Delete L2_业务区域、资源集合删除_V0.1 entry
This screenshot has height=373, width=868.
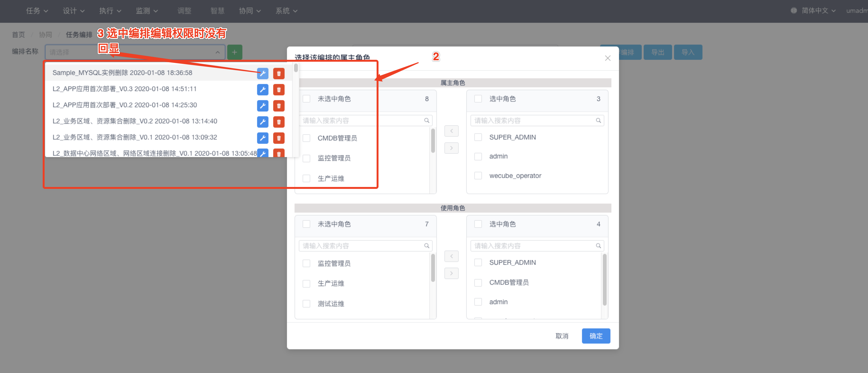(279, 138)
